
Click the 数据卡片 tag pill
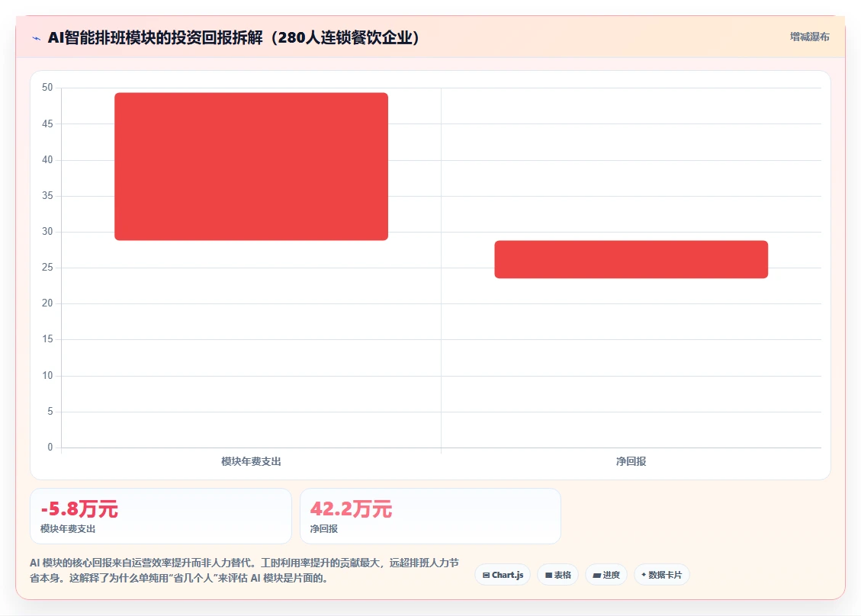coord(662,575)
